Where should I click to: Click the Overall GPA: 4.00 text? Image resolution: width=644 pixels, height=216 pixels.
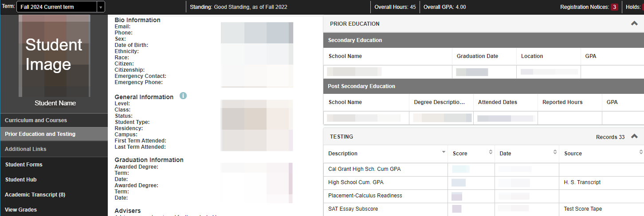tap(445, 7)
